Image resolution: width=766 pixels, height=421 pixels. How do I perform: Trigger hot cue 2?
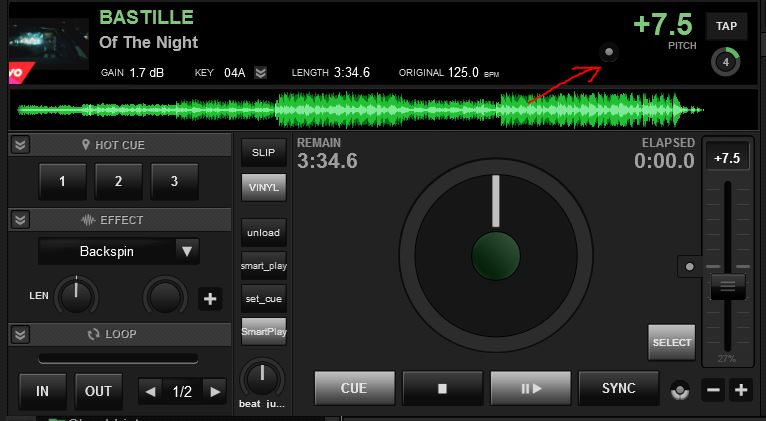click(x=119, y=182)
